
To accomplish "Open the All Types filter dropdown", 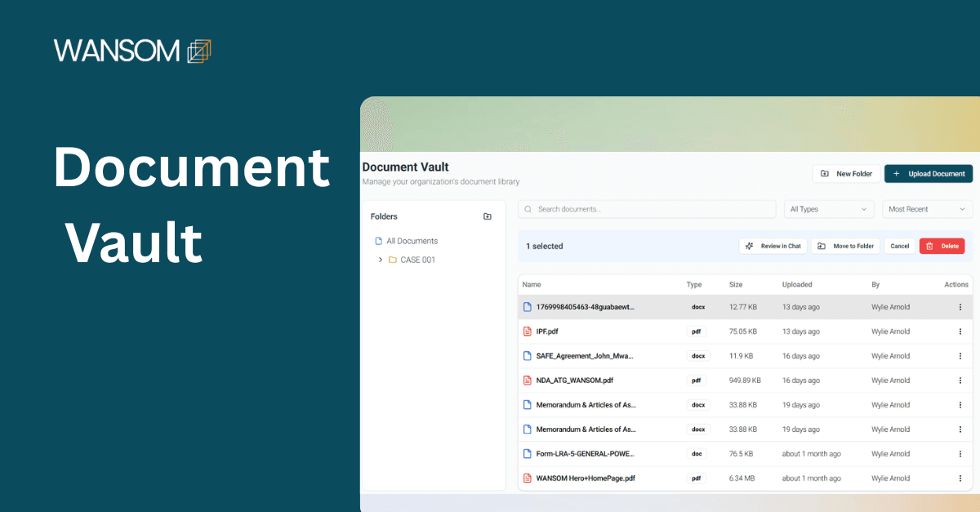I will pyautogui.click(x=829, y=209).
